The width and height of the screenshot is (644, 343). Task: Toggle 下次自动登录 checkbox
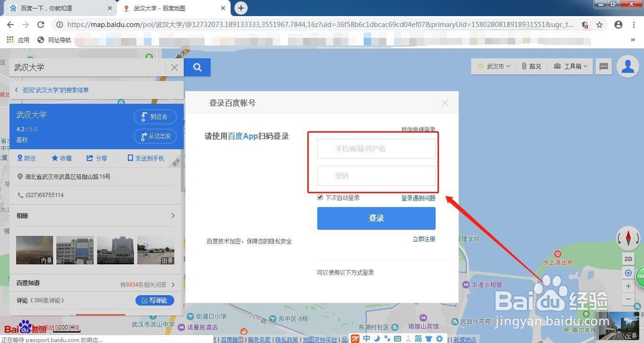[320, 197]
